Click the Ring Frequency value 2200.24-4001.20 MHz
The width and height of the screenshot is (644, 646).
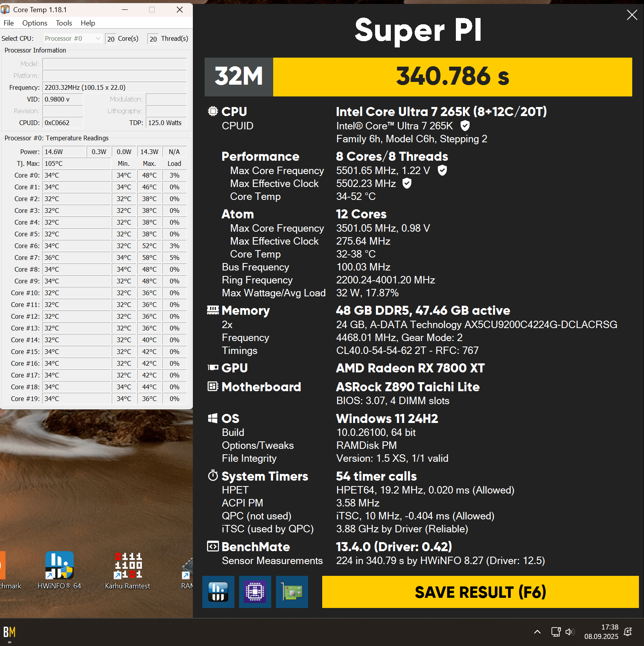point(386,280)
